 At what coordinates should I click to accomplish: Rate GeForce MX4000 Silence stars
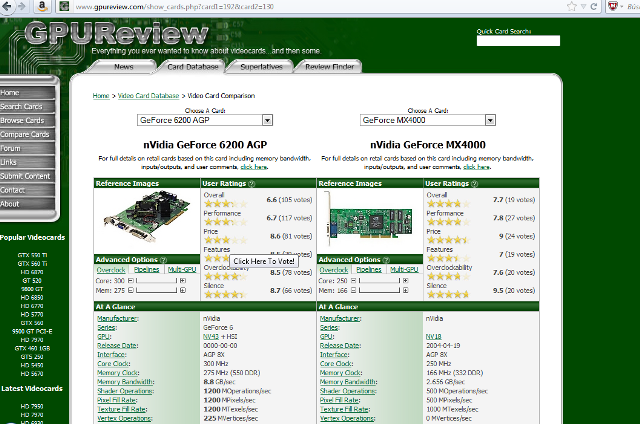tap(441, 295)
